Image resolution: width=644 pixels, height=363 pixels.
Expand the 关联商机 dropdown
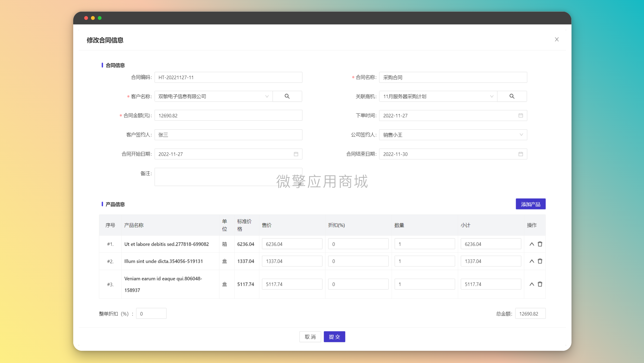click(x=492, y=96)
